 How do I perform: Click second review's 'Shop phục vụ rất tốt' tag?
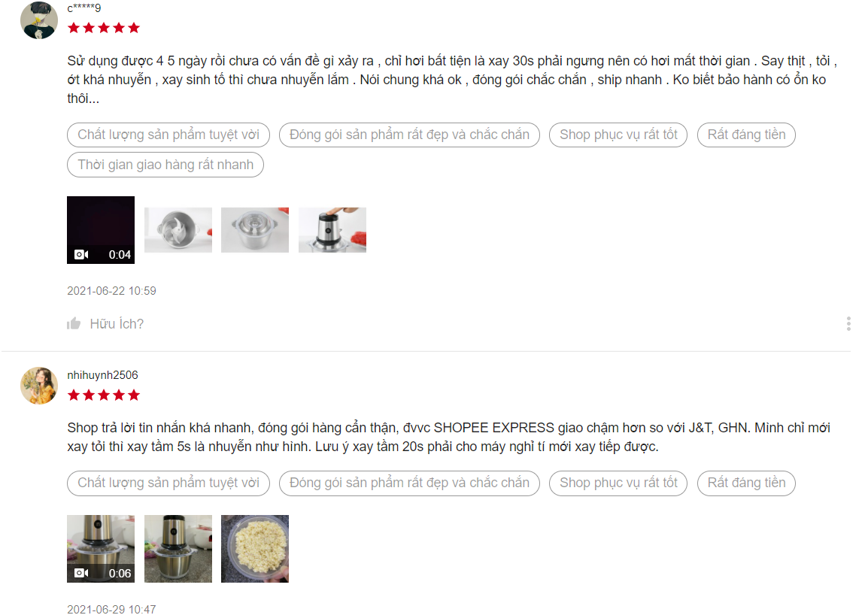pyautogui.click(x=618, y=483)
